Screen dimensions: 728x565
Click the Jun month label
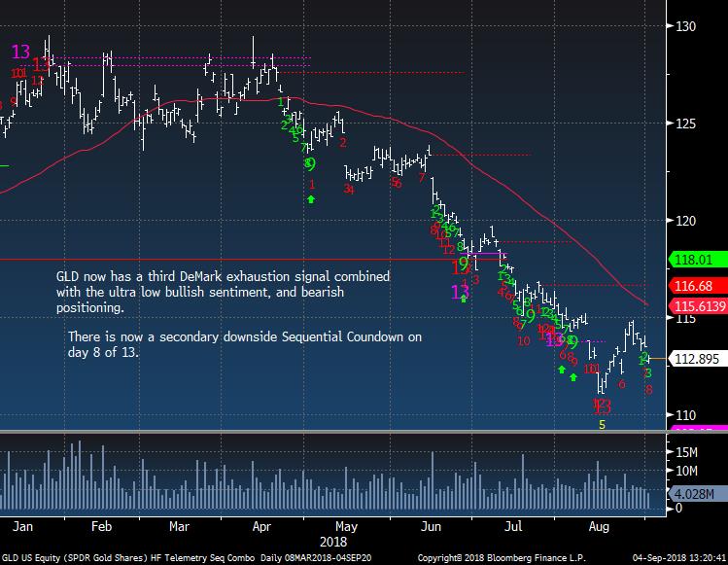[x=431, y=526]
